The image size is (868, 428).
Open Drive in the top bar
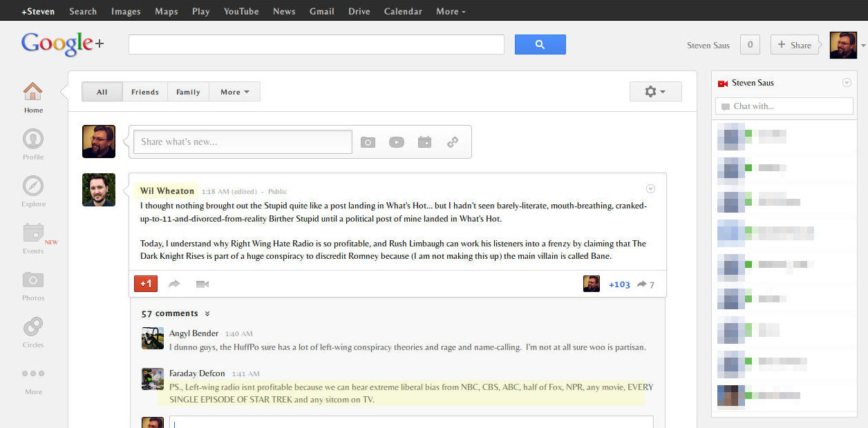click(x=359, y=11)
